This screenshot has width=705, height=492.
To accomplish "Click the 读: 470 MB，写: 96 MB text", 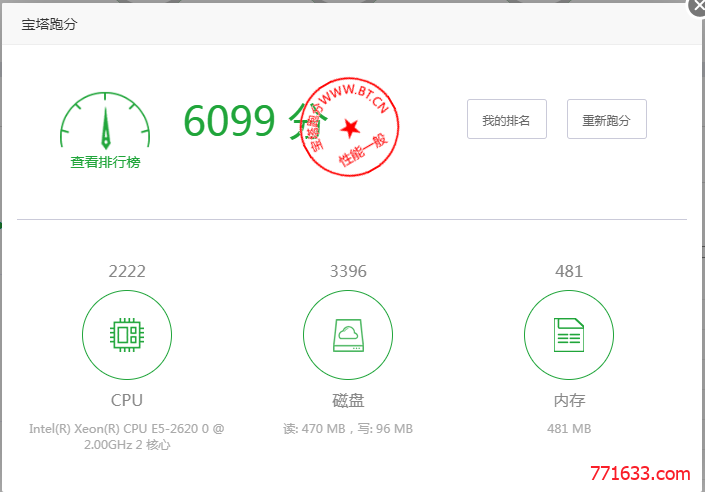I will pyautogui.click(x=348, y=429).
